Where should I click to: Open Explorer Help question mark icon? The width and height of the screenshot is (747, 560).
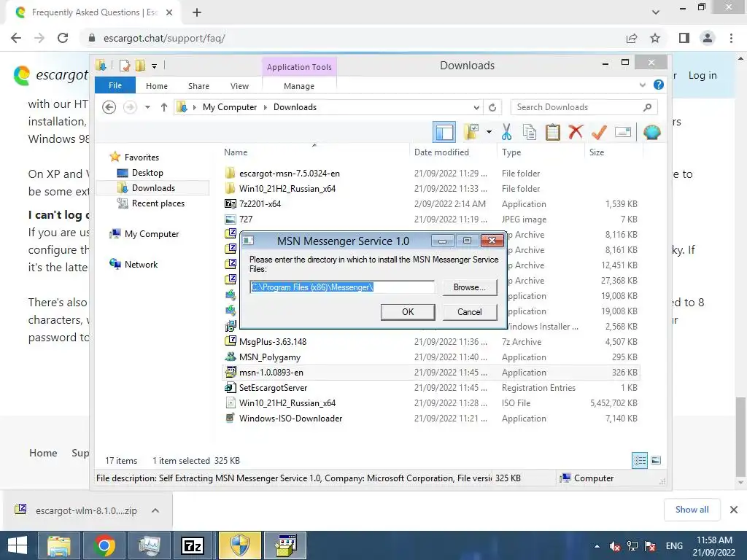point(659,85)
